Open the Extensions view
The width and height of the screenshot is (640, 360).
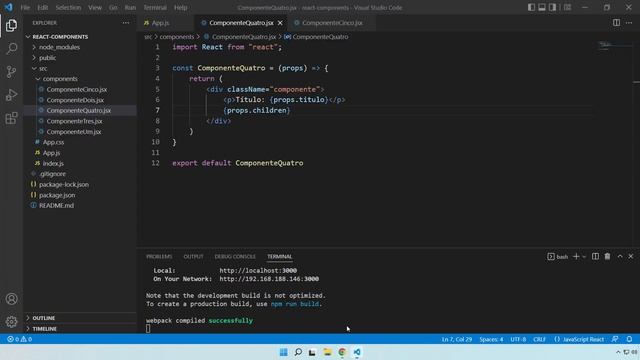11,118
